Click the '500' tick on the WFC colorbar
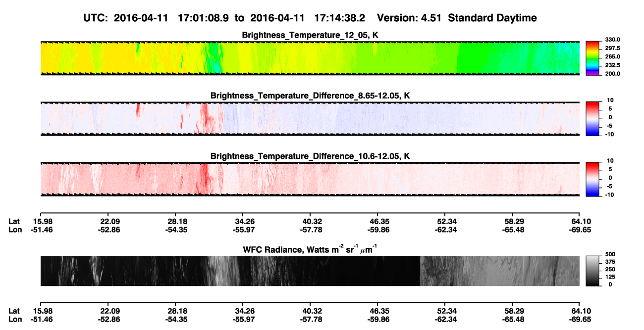Image resolution: width=644 pixels, height=330 pixels. (x=610, y=254)
